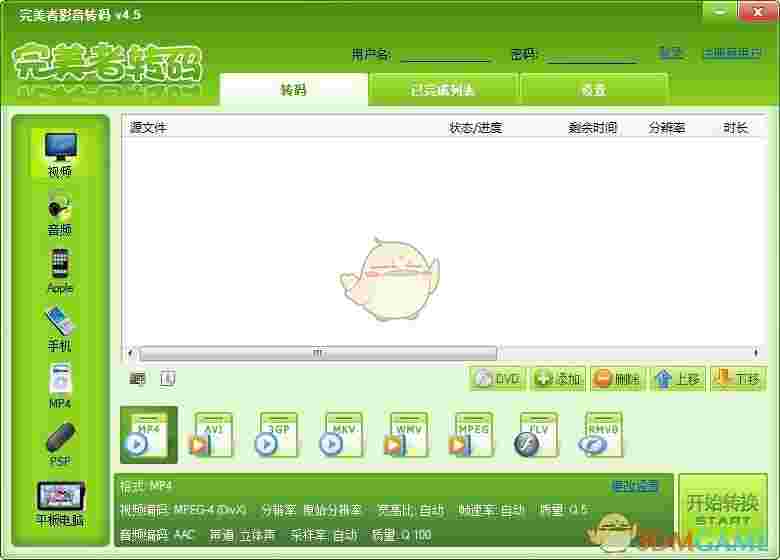Click the 用户名 username input field
This screenshot has width=780, height=560.
point(446,54)
